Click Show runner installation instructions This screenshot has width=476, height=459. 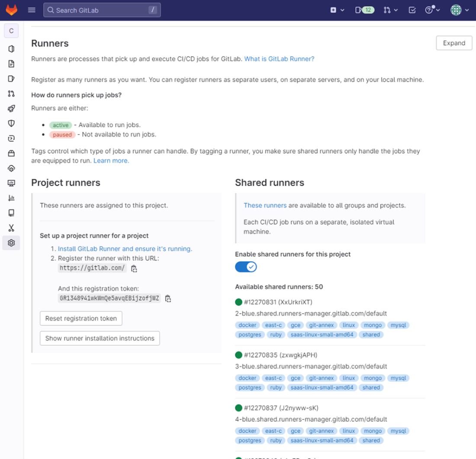[100, 338]
